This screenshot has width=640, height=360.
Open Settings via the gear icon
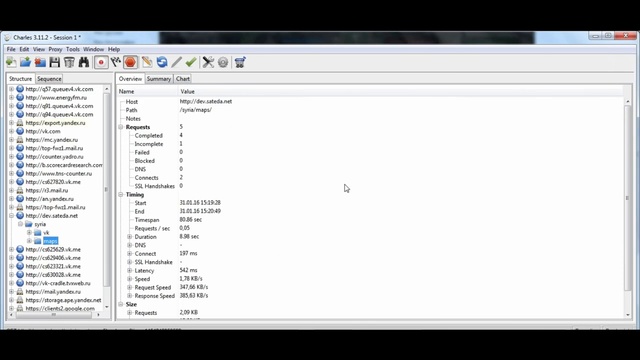pyautogui.click(x=223, y=62)
